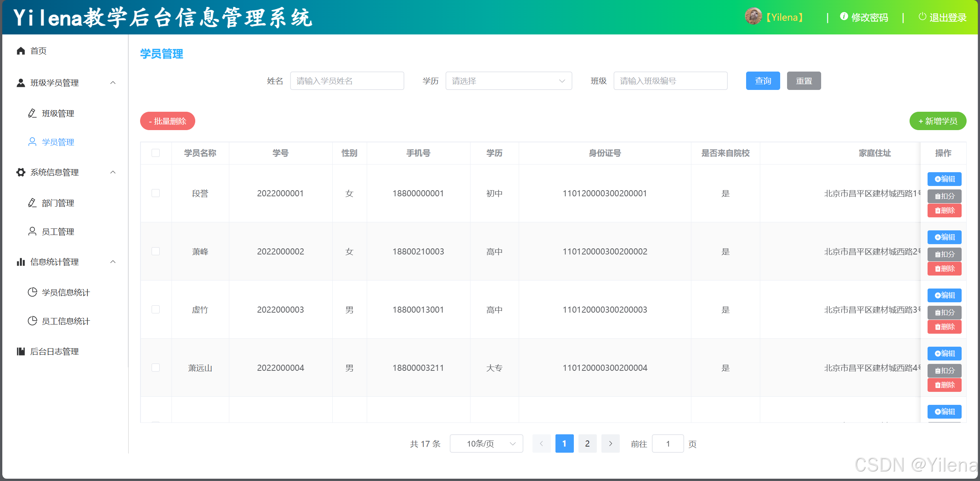
Task: Click the 姓名 student name input field
Action: click(x=347, y=81)
